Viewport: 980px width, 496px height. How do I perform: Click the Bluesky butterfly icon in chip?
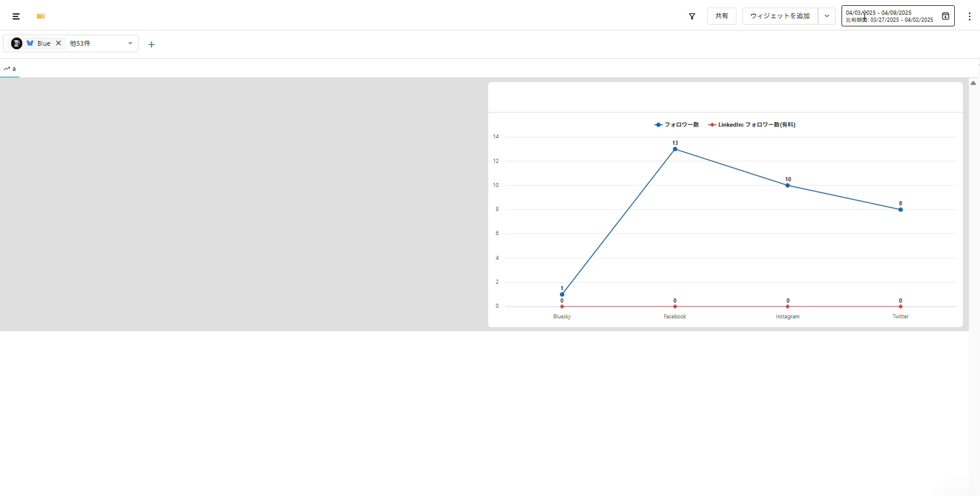click(30, 43)
